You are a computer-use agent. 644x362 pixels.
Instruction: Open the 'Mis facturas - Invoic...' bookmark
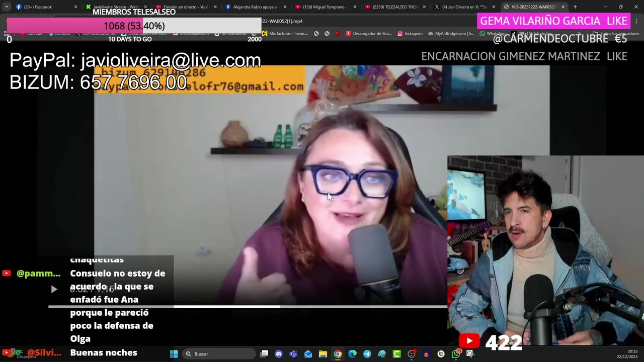tap(284, 34)
